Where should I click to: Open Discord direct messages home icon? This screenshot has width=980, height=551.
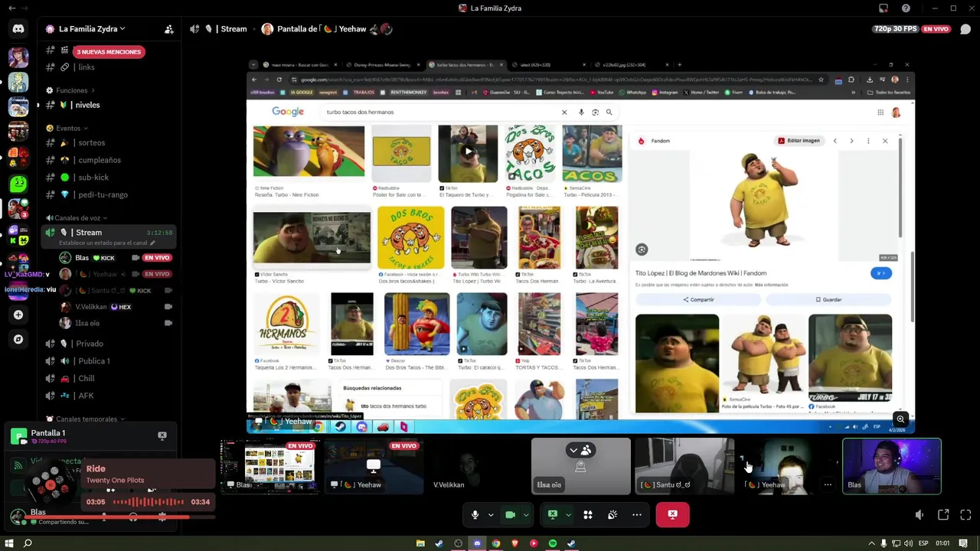point(18,29)
